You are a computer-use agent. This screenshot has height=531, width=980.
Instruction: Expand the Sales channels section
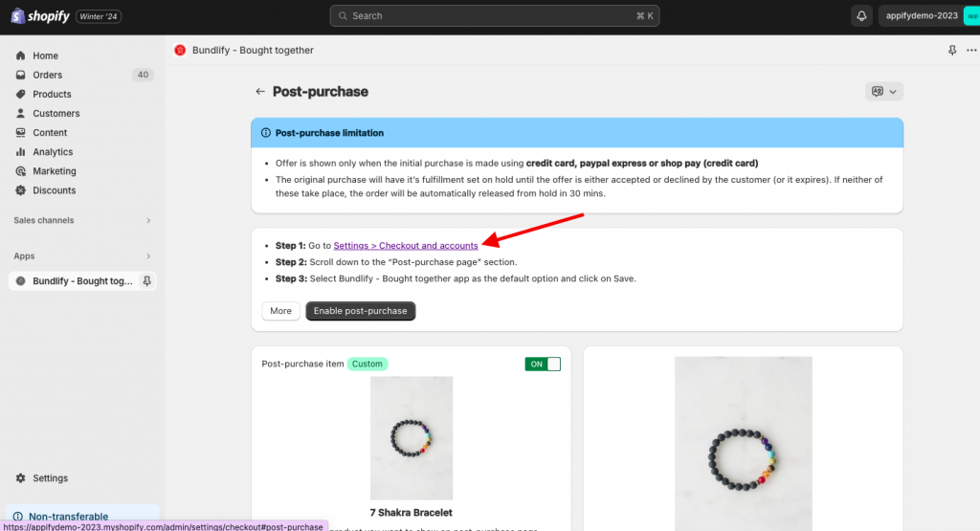click(x=82, y=220)
